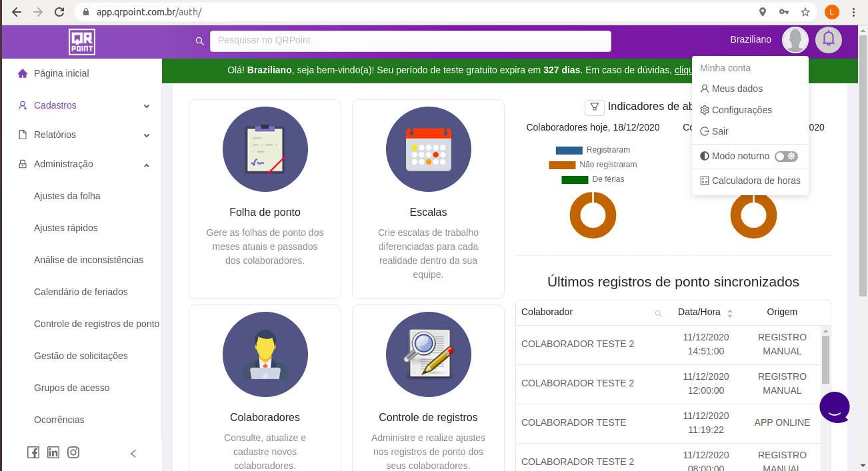Expand the Cadastros sidebar menu
This screenshot has width=868, height=471.
click(x=81, y=105)
